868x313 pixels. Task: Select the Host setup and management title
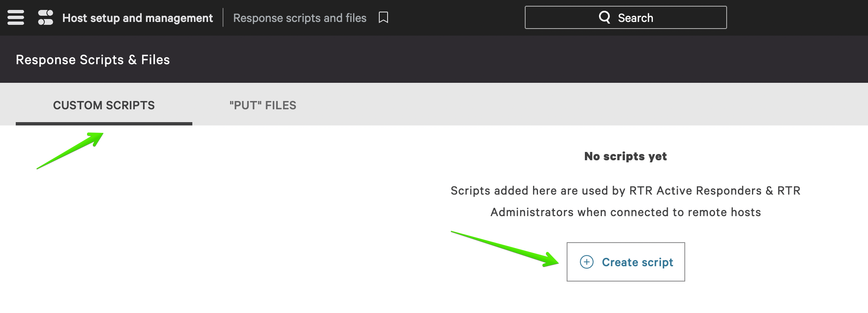tap(137, 18)
